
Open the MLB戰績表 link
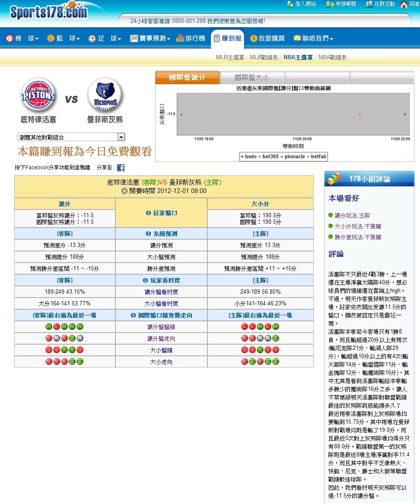(264, 57)
